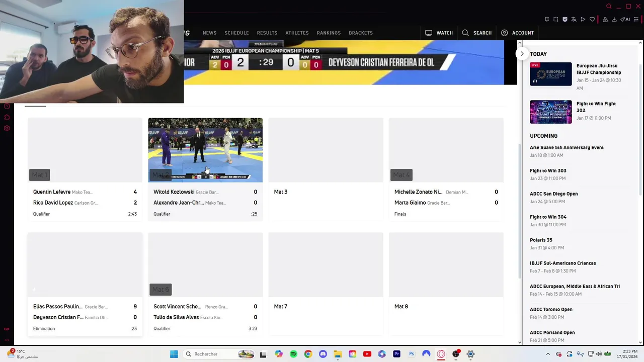Click the Opera GX taskbar icon

[441, 354]
